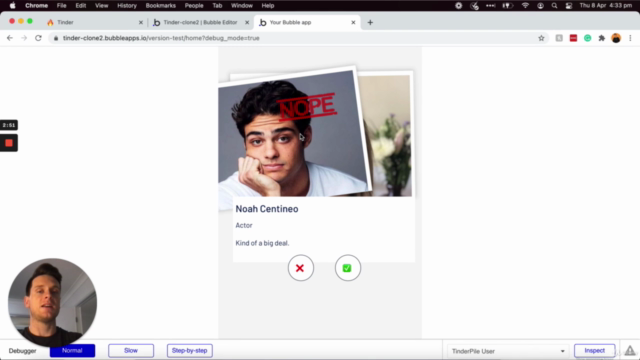This screenshot has height=360, width=640.
Task: Close the Your Bubble app tab
Action: coord(353,22)
